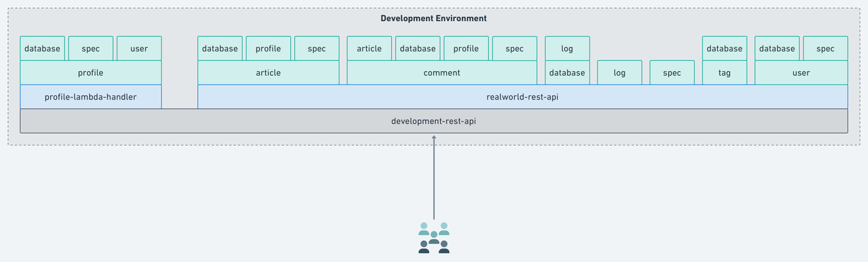This screenshot has height=262, width=868.
Task: Click database box above the user component
Action: 777,49
